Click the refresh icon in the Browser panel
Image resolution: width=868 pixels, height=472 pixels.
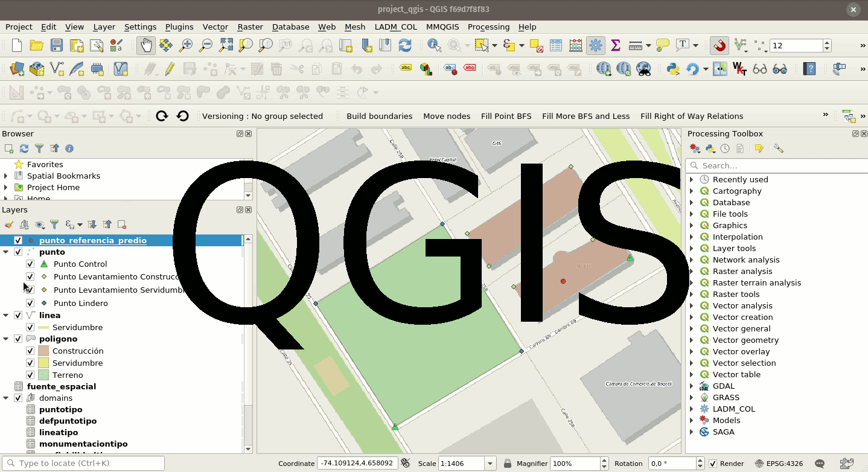coord(24,148)
